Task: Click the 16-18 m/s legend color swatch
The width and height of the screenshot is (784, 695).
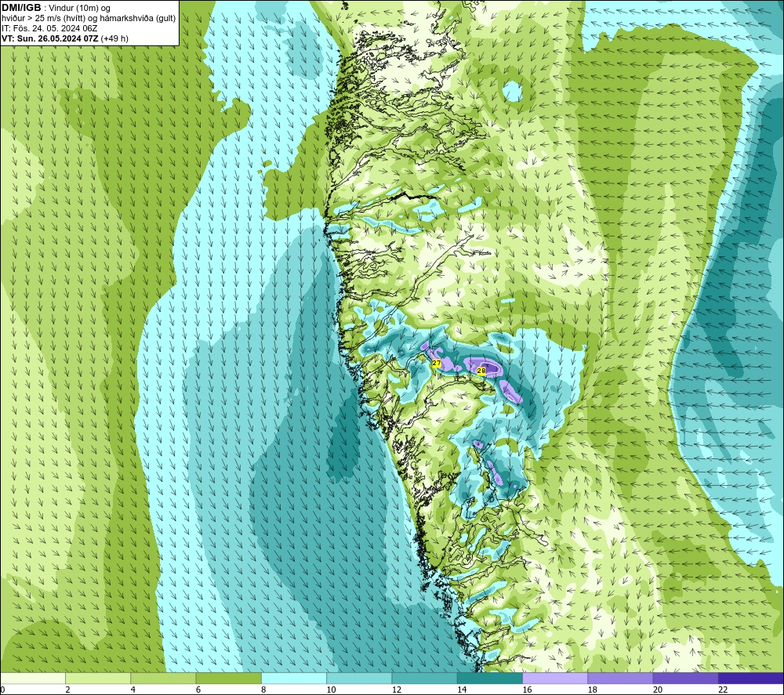Action: [555, 678]
